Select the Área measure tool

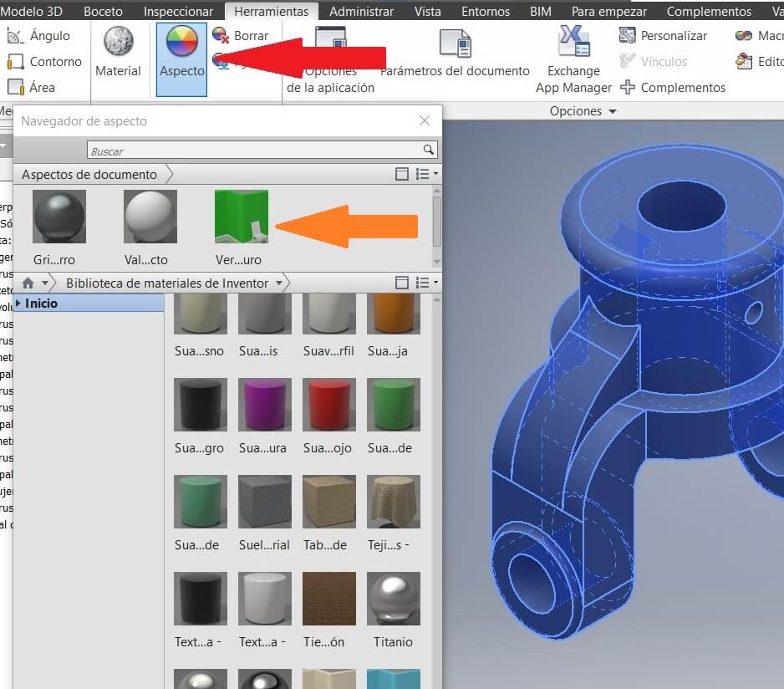tap(32, 88)
